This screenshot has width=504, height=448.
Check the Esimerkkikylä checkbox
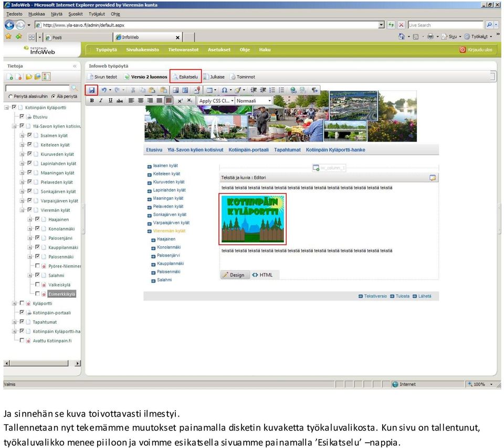(x=37, y=294)
